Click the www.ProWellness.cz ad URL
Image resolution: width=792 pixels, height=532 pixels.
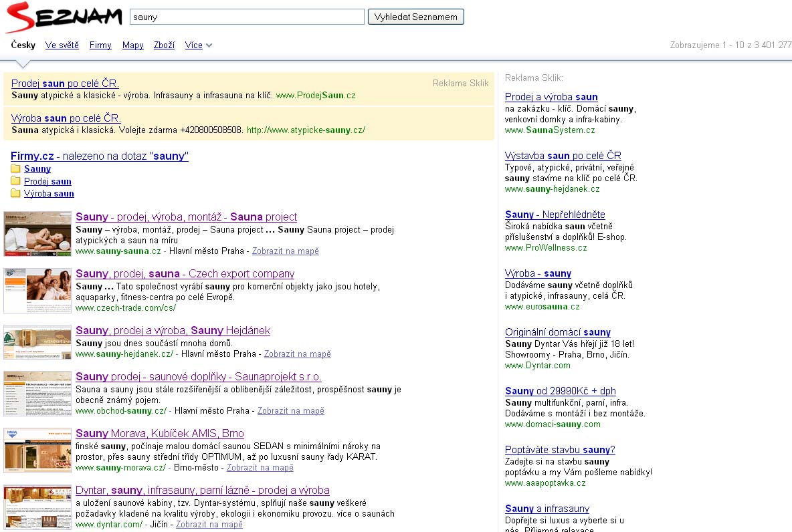(x=546, y=248)
